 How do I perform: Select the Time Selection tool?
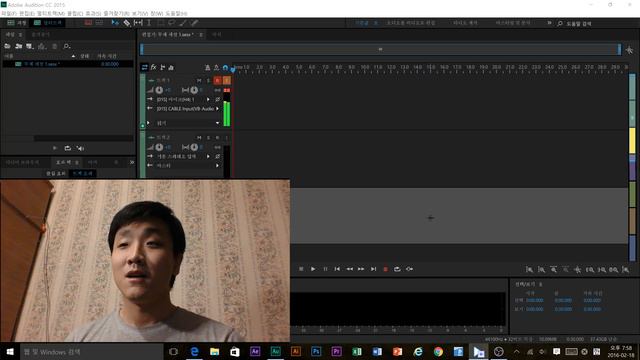[149, 23]
